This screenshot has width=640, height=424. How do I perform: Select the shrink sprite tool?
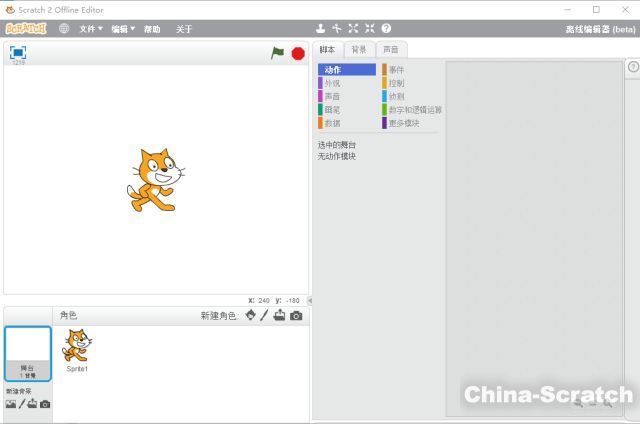click(369, 29)
